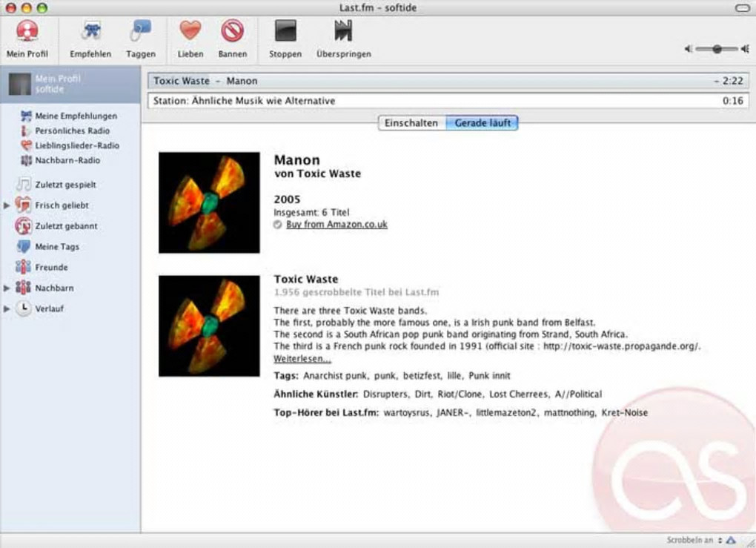756x548 pixels.
Task: Open Meine Empfehlungen in sidebar
Action: coord(69,116)
